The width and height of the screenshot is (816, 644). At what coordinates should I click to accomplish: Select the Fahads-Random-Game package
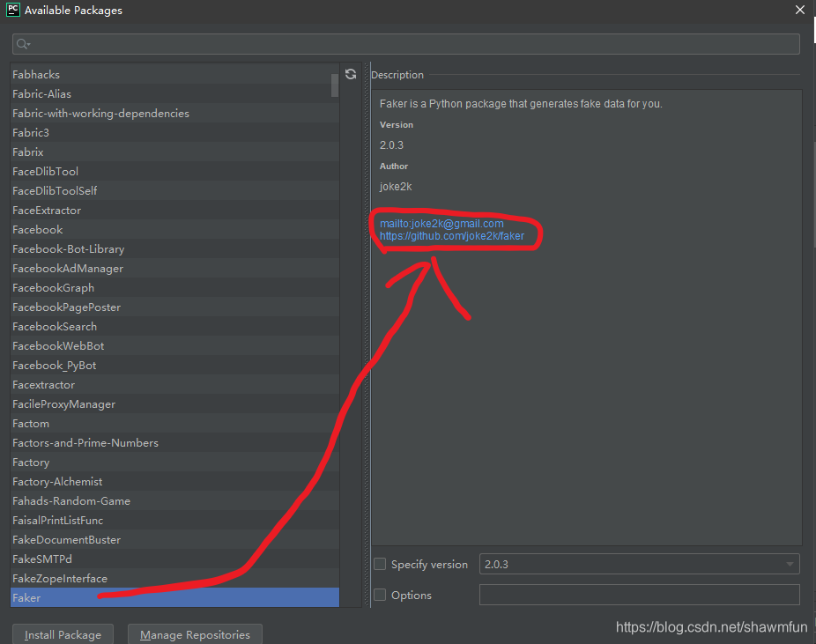pos(174,501)
